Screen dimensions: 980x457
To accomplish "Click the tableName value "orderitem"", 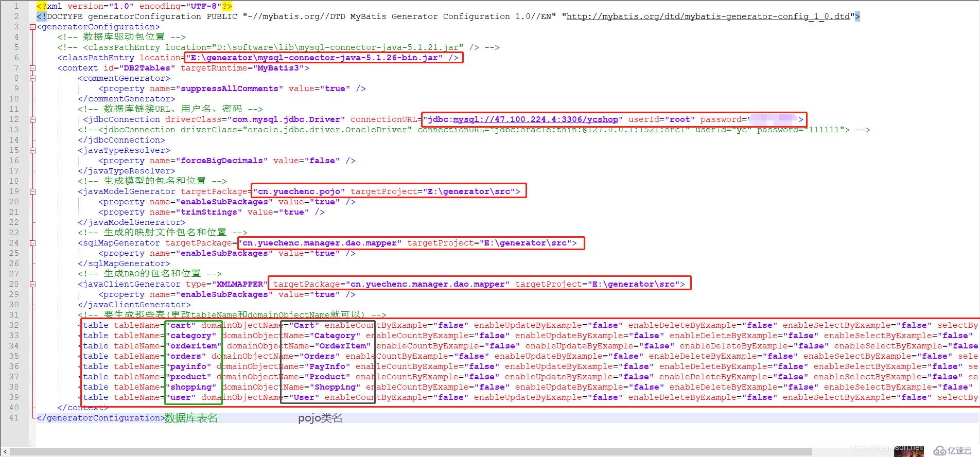I will point(194,346).
